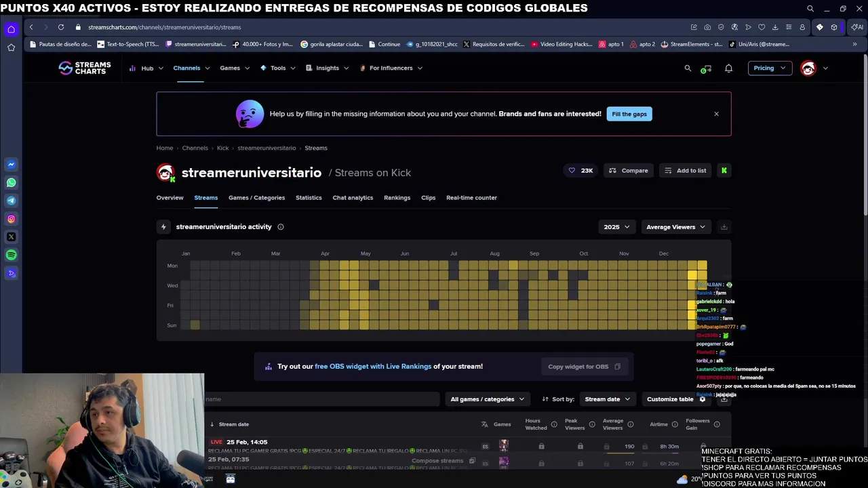Click the Streams Charts site search icon
The width and height of the screenshot is (868, 488).
point(688,68)
